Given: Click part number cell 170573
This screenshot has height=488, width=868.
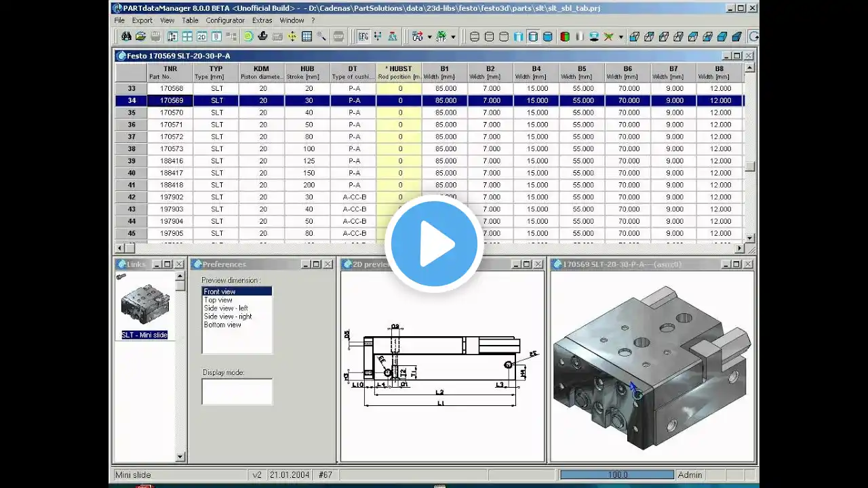Looking at the screenshot, I should click(x=171, y=149).
